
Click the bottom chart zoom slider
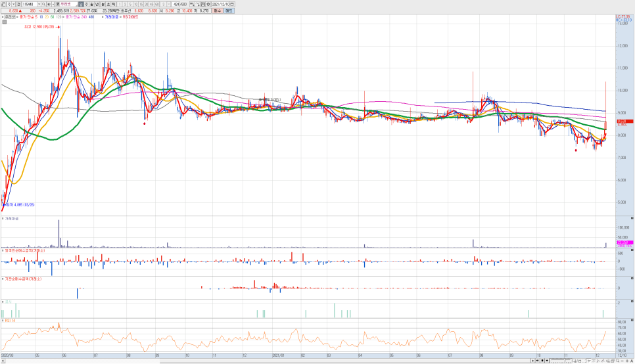click(561, 360)
